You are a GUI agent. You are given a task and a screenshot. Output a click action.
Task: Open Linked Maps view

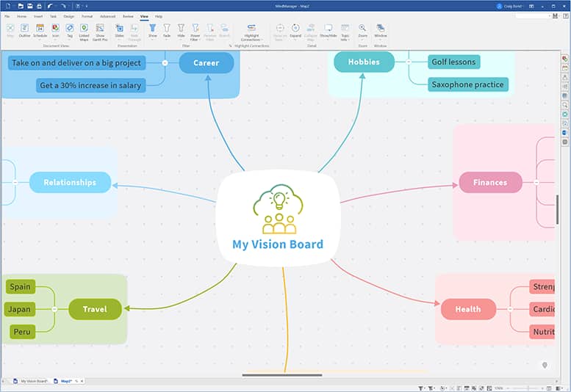tap(83, 31)
